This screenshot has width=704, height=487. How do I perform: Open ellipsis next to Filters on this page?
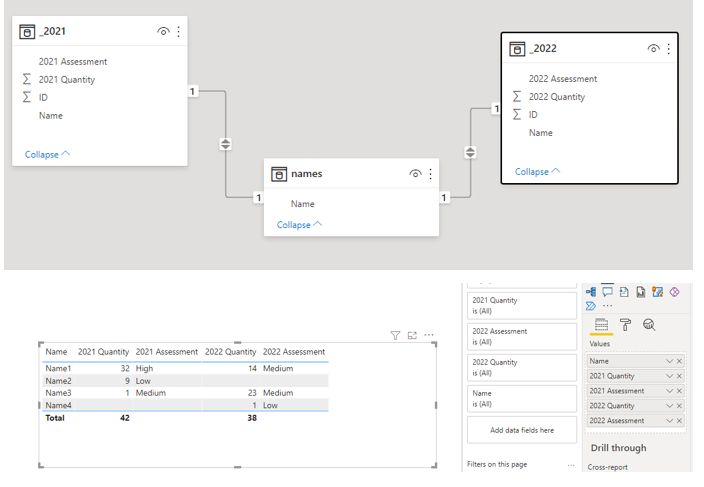tap(571, 465)
